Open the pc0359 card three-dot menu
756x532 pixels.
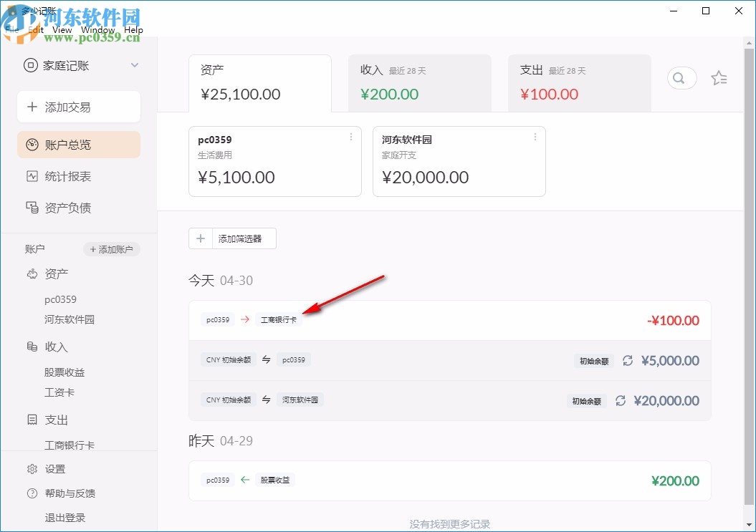(x=351, y=137)
